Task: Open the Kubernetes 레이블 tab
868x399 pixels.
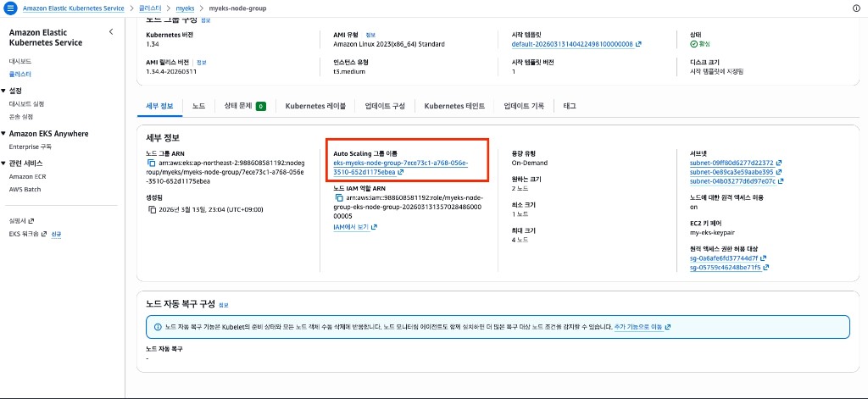Action: pyautogui.click(x=315, y=106)
